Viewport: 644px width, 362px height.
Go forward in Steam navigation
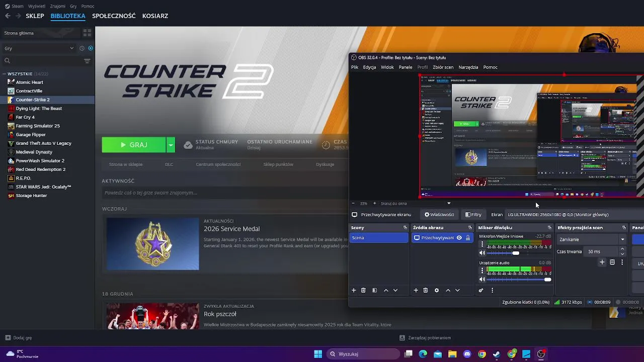(18, 16)
